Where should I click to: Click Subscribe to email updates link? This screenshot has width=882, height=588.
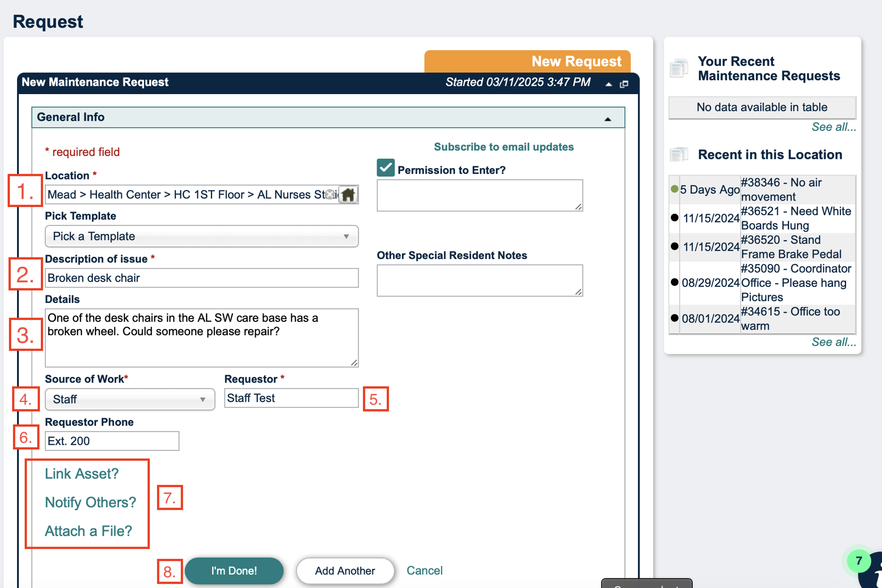(x=504, y=147)
